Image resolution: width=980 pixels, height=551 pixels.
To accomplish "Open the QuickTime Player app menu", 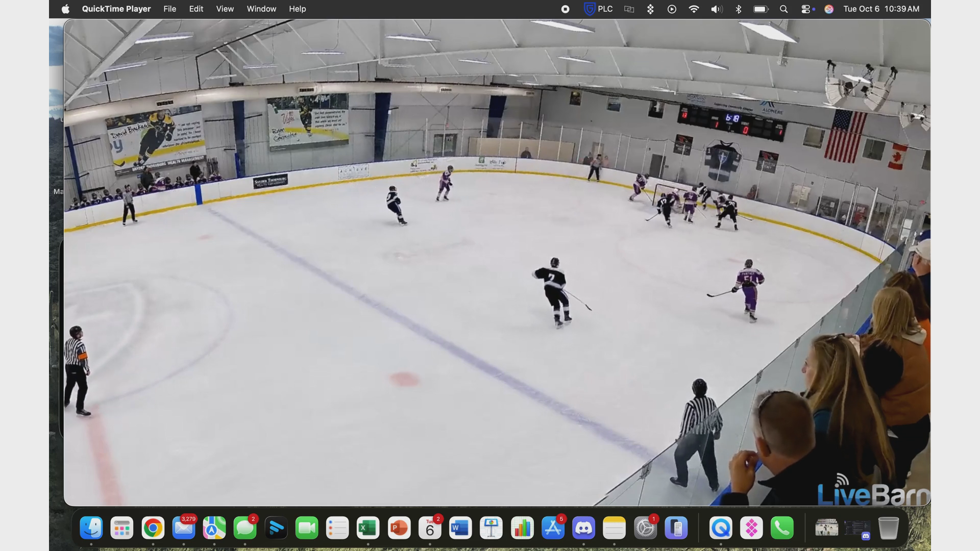I will coord(116,9).
